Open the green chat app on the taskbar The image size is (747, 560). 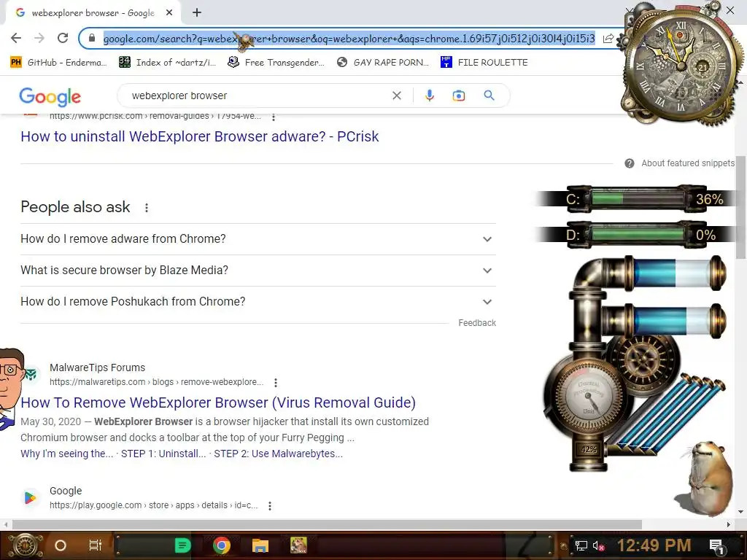pos(182,545)
